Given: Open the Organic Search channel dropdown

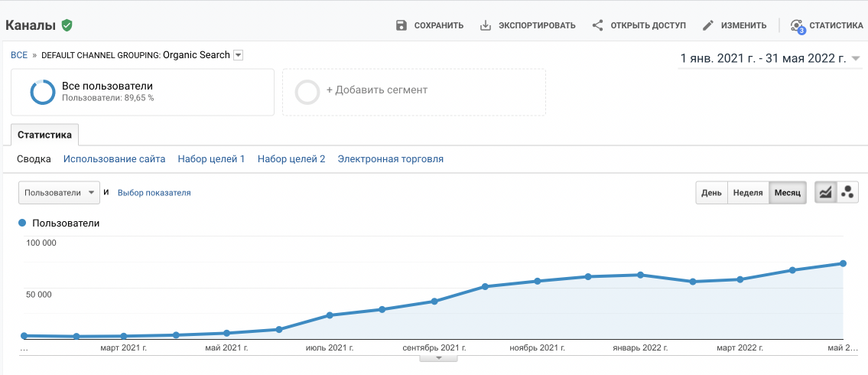Looking at the screenshot, I should (239, 55).
